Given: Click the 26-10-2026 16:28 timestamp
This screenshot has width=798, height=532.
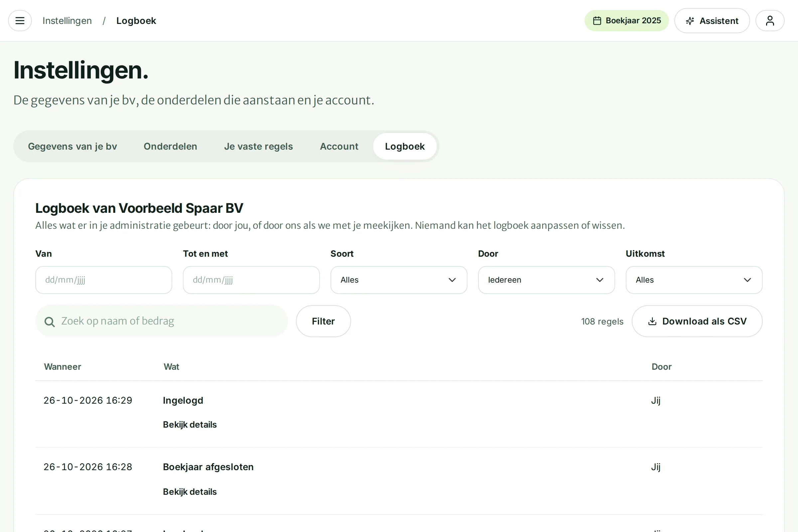Looking at the screenshot, I should tap(88, 467).
